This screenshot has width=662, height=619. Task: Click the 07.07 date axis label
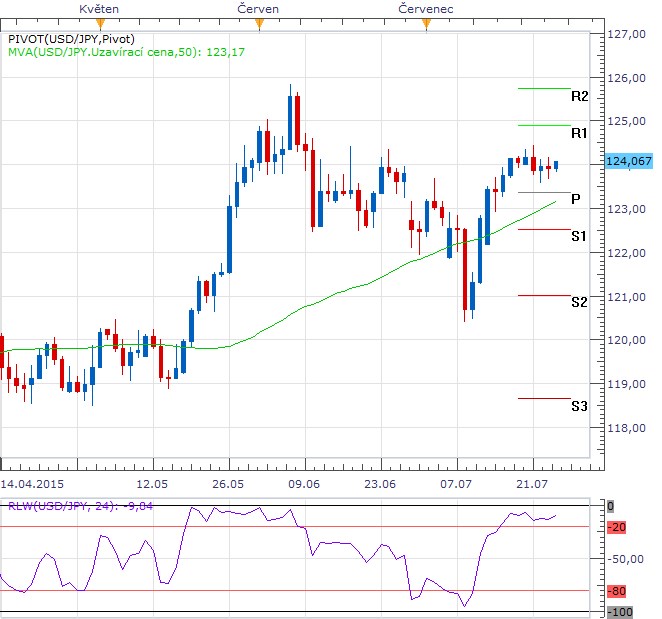tap(456, 484)
